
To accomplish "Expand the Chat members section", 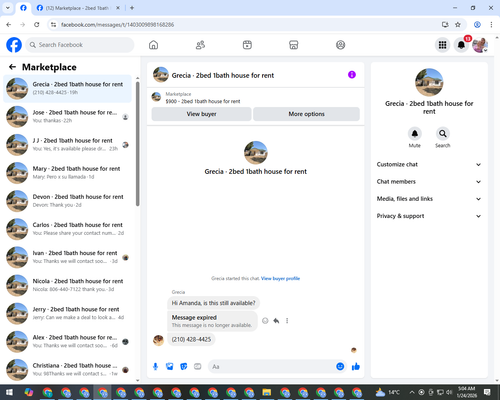I will coord(429,182).
